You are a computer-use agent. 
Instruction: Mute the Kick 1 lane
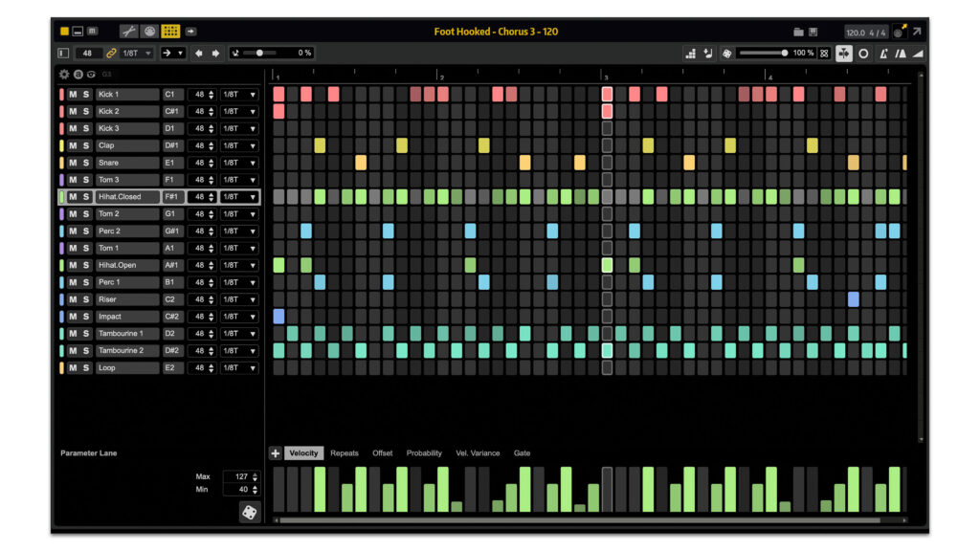click(x=73, y=95)
